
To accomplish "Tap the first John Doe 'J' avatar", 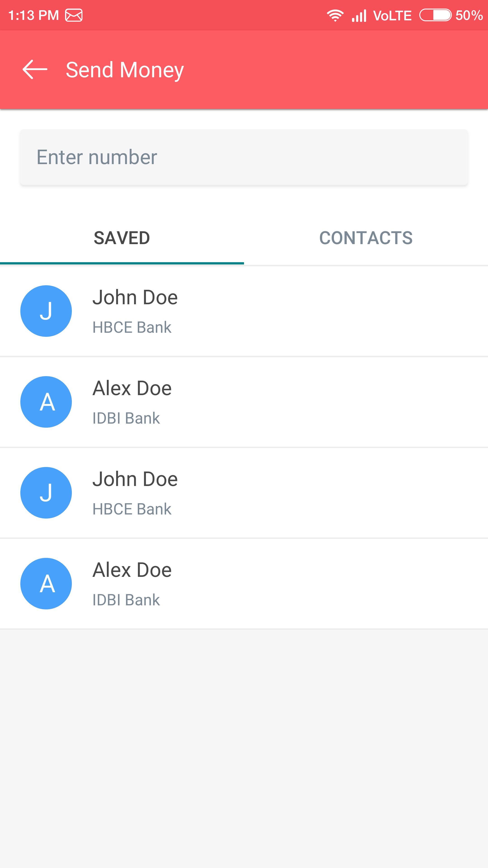I will click(x=46, y=311).
